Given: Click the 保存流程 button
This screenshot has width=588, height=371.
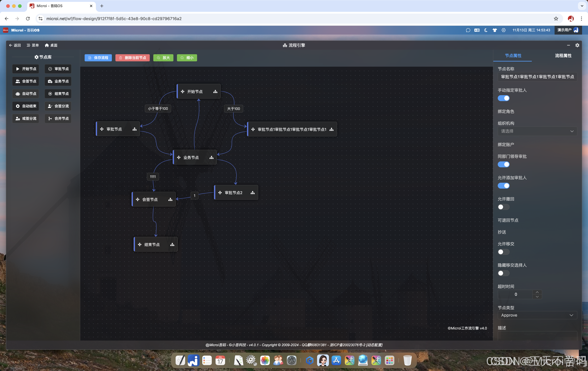Looking at the screenshot, I should (x=98, y=58).
